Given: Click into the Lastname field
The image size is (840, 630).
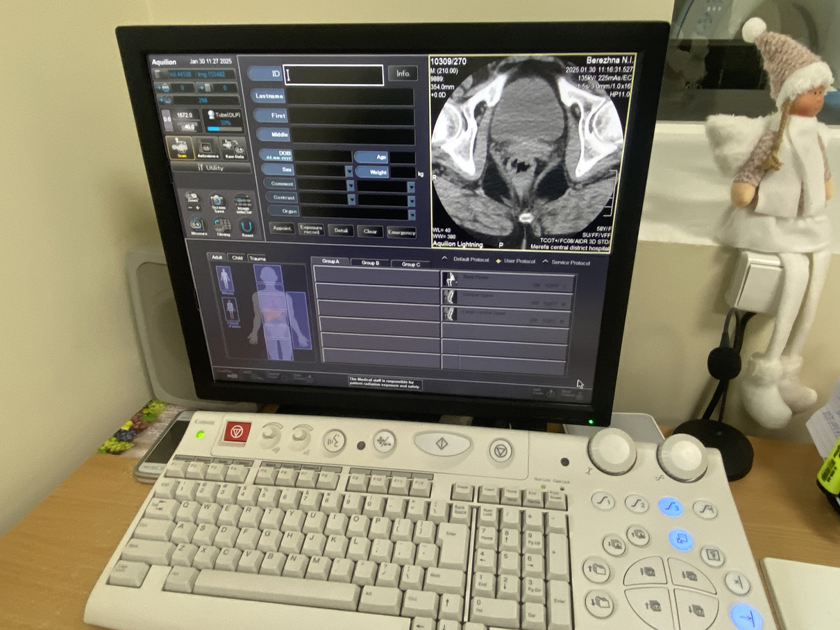Looking at the screenshot, I should (351, 97).
